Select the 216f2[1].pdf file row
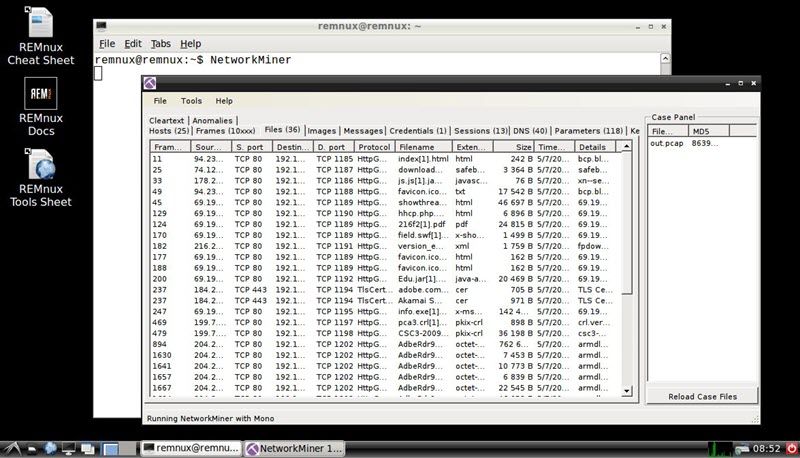 (385, 224)
